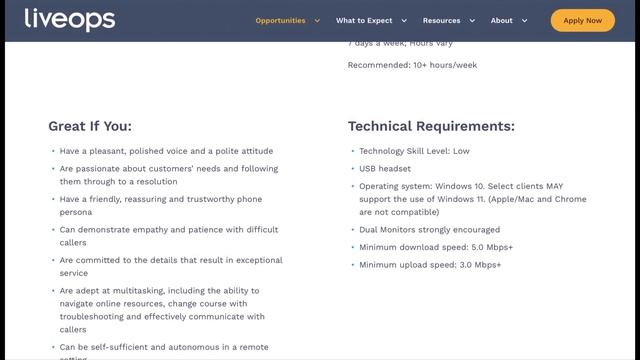
Task: Click 'Dual Monitors strongly encouraged' item
Action: tap(429, 230)
